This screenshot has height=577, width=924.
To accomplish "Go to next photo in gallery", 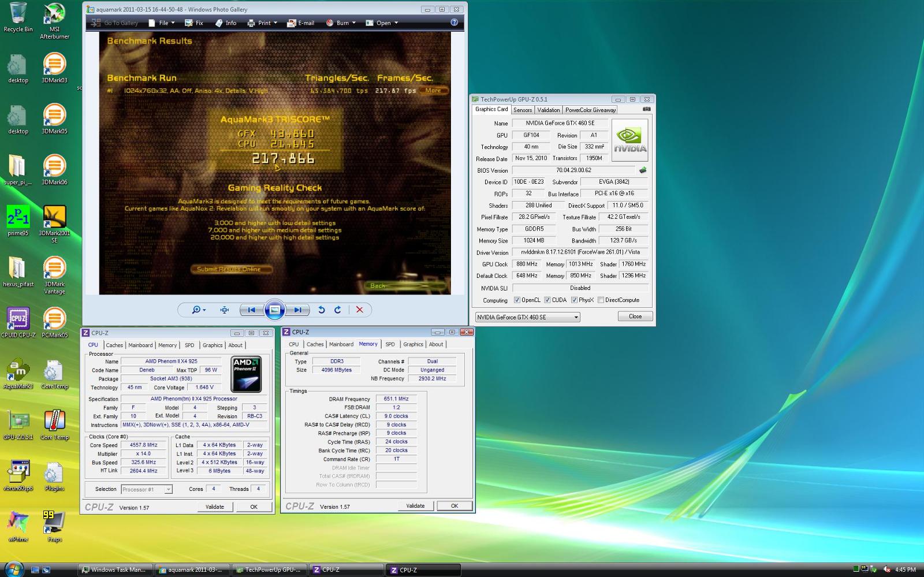I will (297, 310).
